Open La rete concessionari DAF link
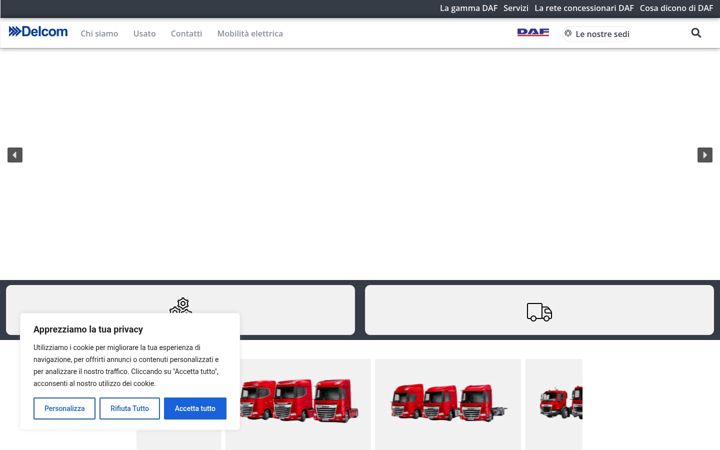This screenshot has height=450, width=720. click(x=584, y=8)
